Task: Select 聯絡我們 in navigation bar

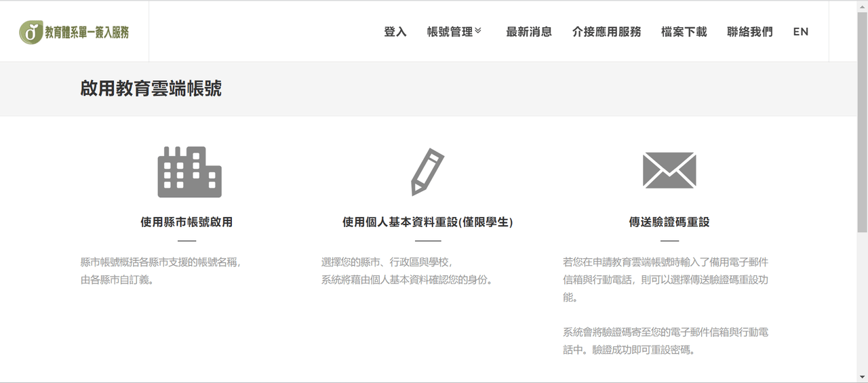Action: [750, 32]
